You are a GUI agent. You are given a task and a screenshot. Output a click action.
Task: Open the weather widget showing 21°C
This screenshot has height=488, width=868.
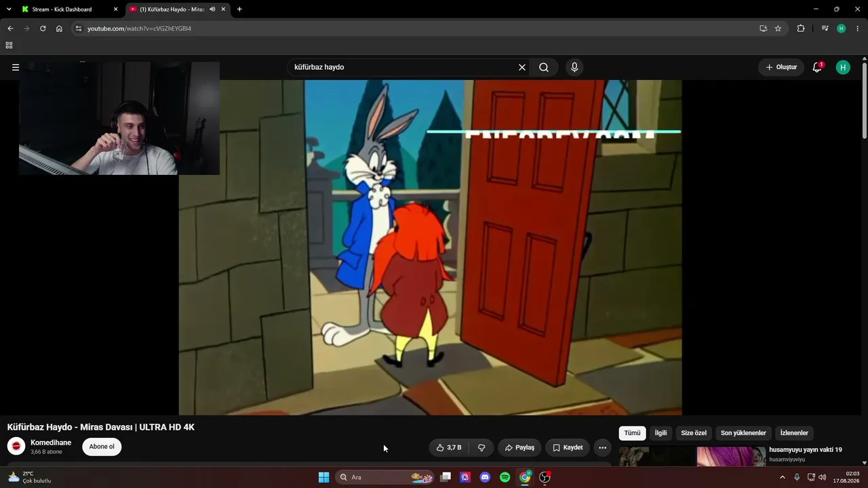[x=29, y=477]
